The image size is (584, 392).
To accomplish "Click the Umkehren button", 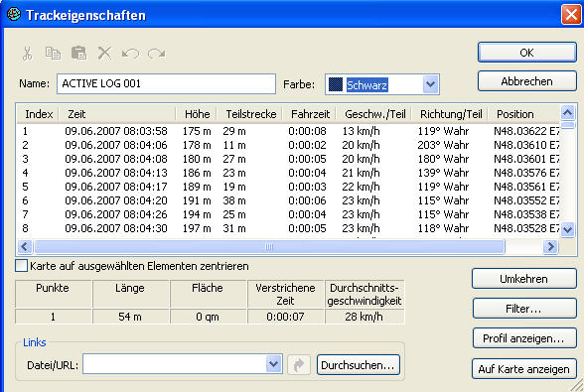I will 524,279.
